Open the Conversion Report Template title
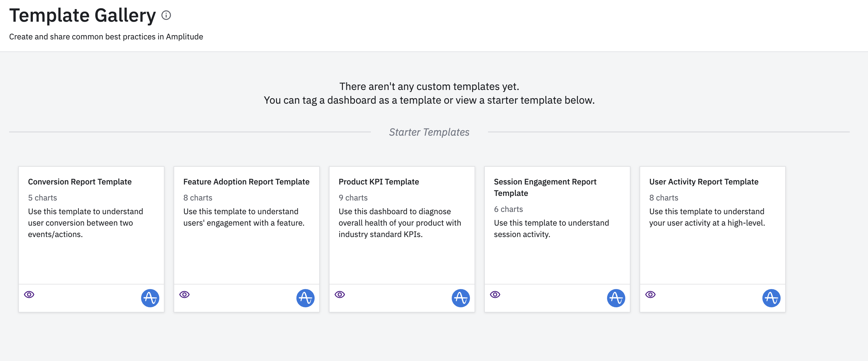Image resolution: width=868 pixels, height=361 pixels. point(80,182)
